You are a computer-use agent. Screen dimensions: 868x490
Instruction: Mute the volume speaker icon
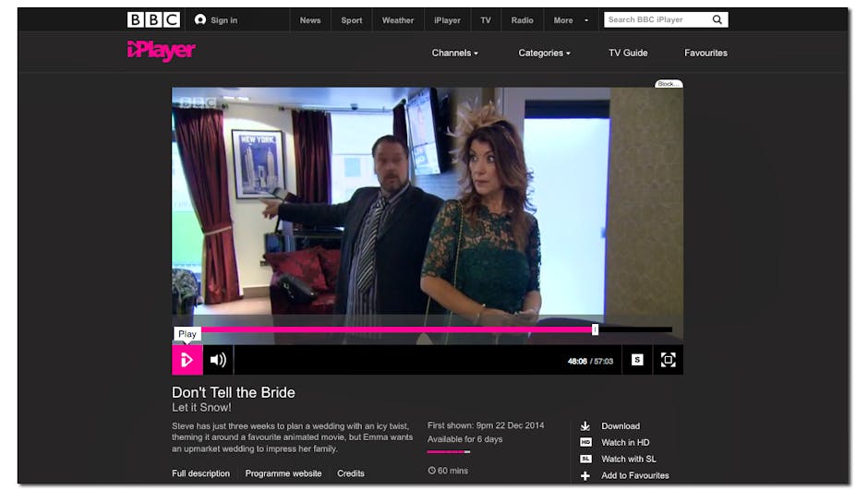[x=218, y=360]
